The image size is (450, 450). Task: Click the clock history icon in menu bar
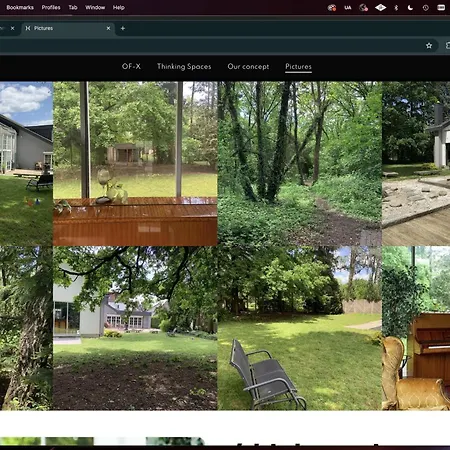click(x=426, y=8)
